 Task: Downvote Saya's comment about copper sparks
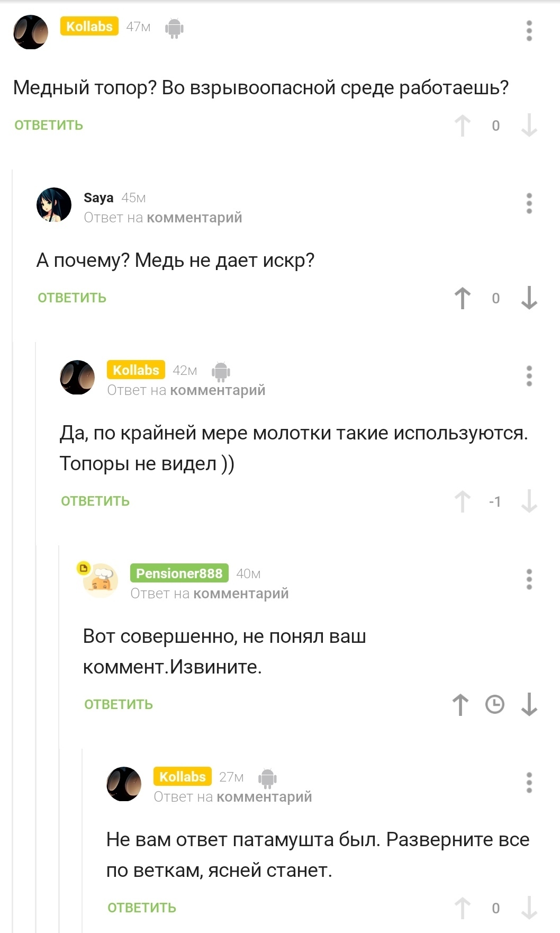coord(529,298)
